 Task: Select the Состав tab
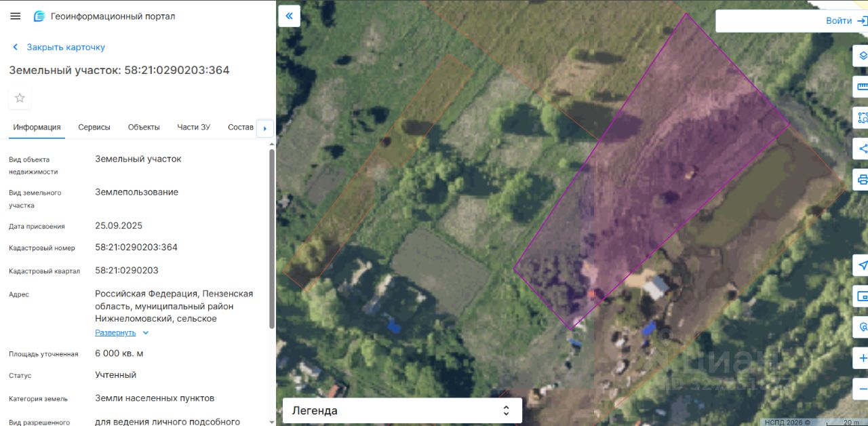(241, 127)
